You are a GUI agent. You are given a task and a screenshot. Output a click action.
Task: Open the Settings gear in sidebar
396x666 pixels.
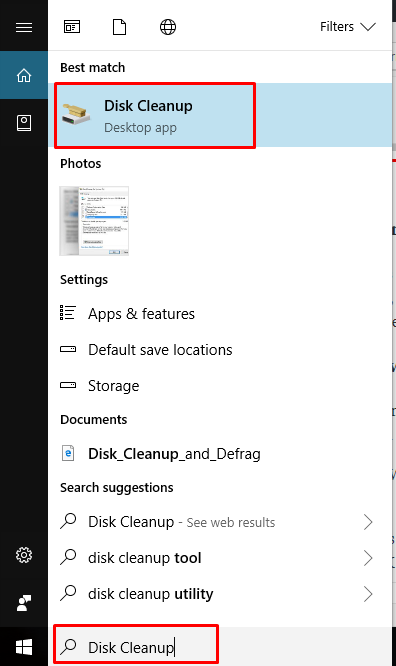click(24, 555)
